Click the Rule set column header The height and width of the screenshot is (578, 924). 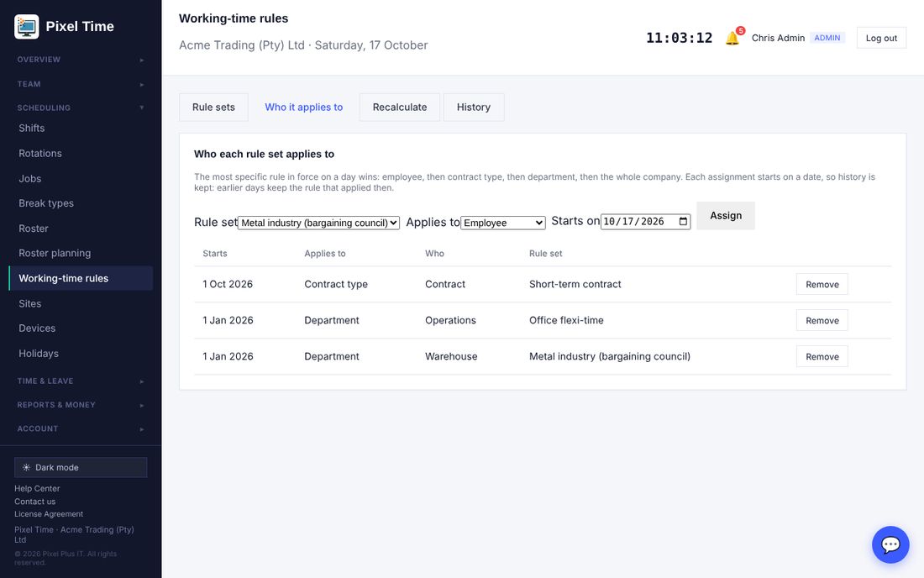coord(546,254)
